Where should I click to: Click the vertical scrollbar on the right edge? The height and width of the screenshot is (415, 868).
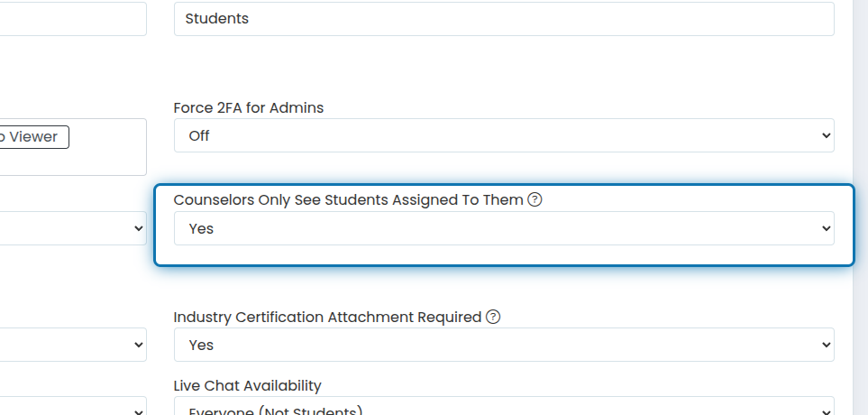pyautogui.click(x=860, y=207)
